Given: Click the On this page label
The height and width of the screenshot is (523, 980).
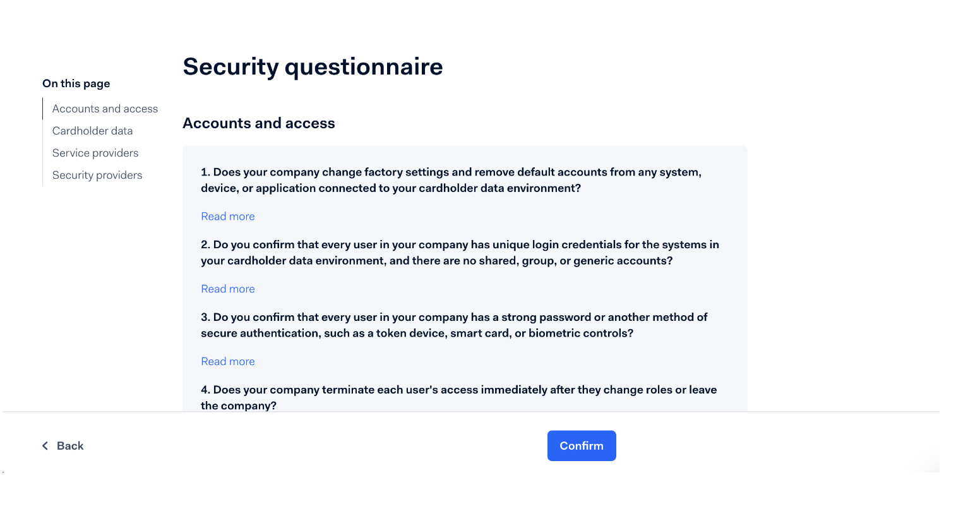Looking at the screenshot, I should [x=76, y=83].
